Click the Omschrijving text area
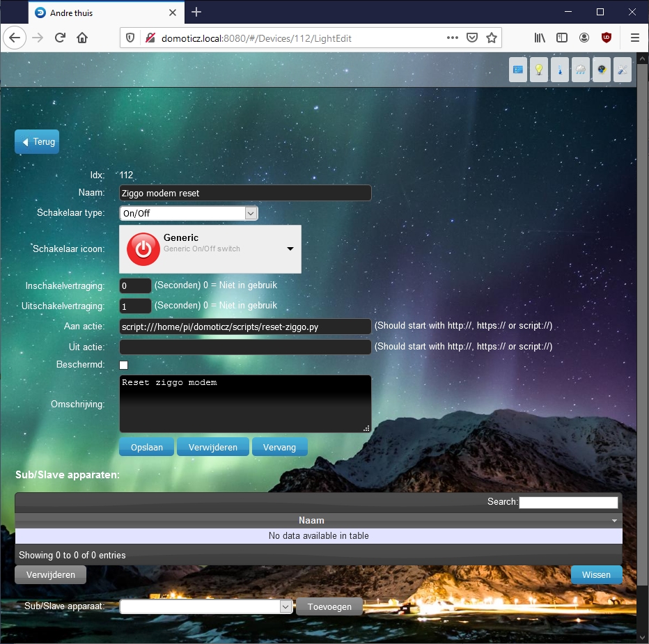 tap(245, 404)
